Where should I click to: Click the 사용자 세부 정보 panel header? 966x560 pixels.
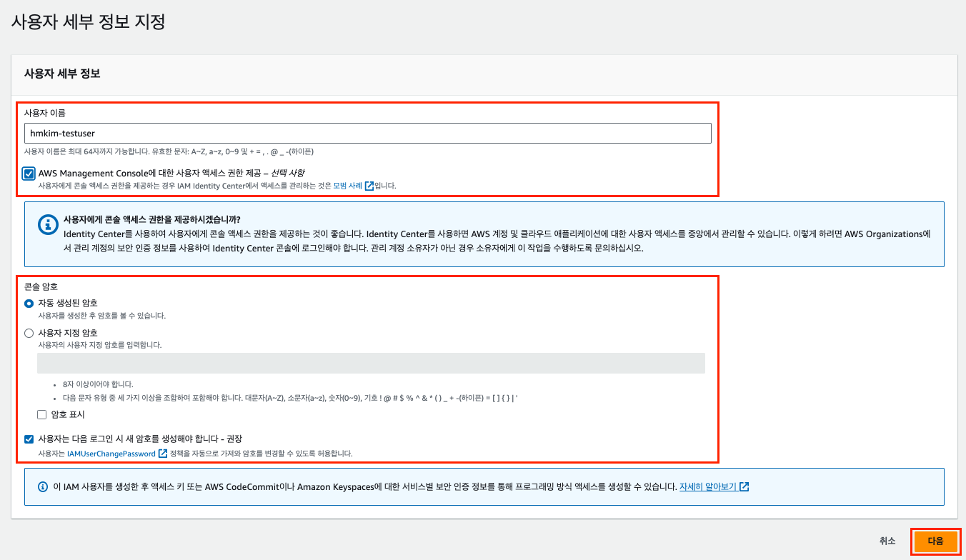click(x=62, y=74)
